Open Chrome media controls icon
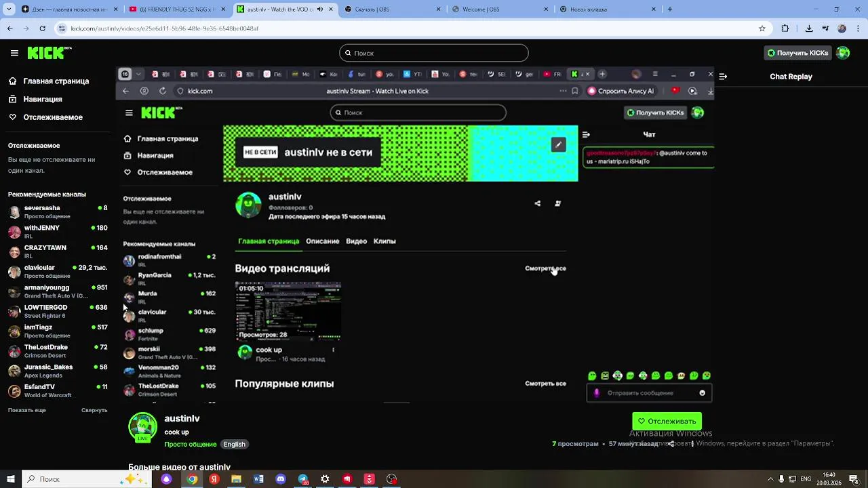This screenshot has width=868, height=488. pos(825,28)
